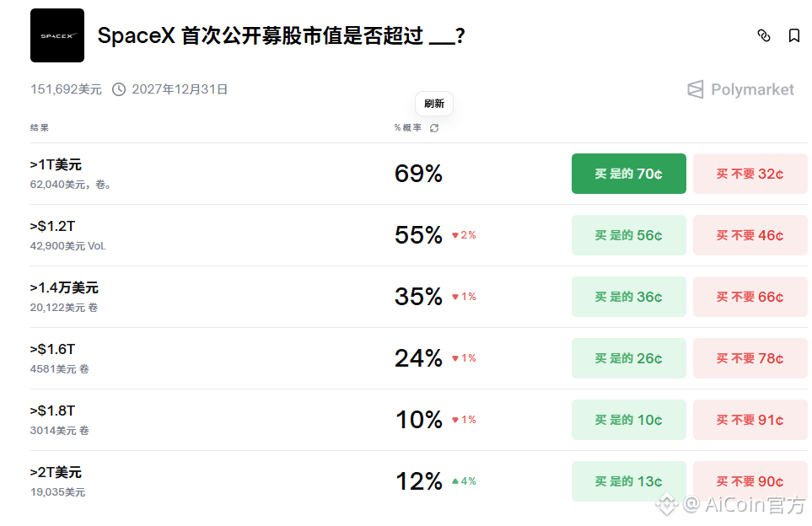Buy Yes at 26¢ for >$1.6T
Screen dimensions: 812x526
tap(628, 358)
